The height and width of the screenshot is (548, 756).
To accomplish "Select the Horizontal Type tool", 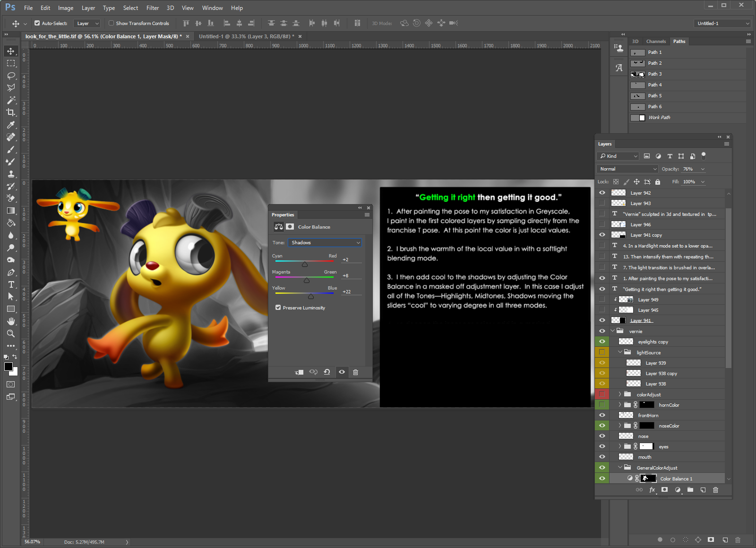I will coord(11,284).
